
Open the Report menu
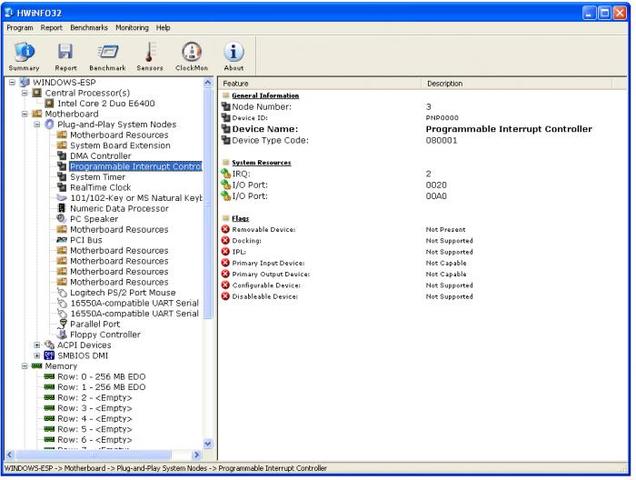pyautogui.click(x=52, y=28)
